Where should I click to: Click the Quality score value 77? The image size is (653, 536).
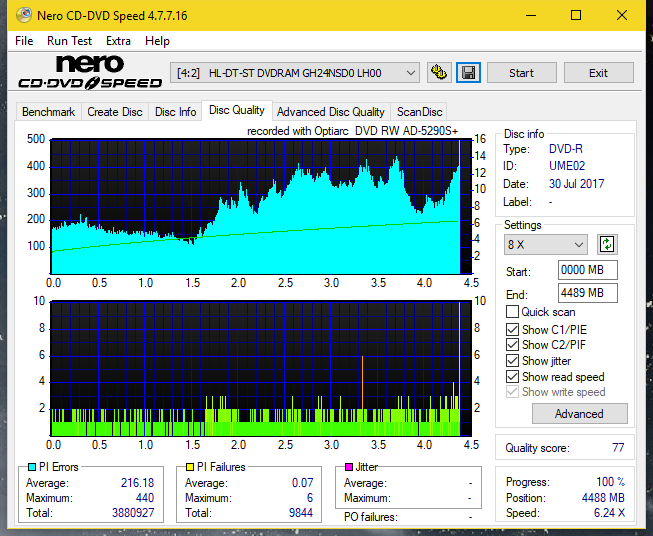tap(618, 448)
